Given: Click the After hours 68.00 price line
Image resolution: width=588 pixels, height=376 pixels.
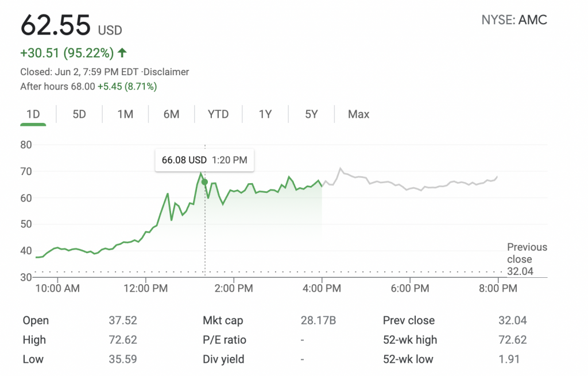Looking at the screenshot, I should pyautogui.click(x=88, y=87).
